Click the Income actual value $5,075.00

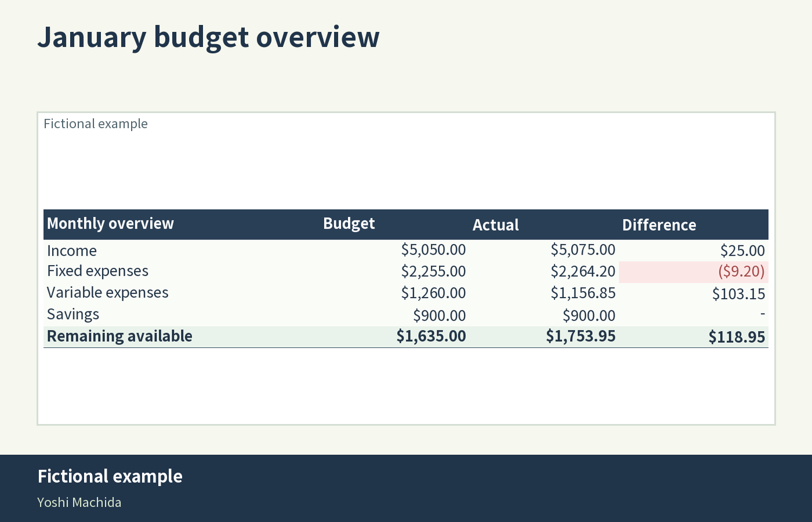pos(583,250)
